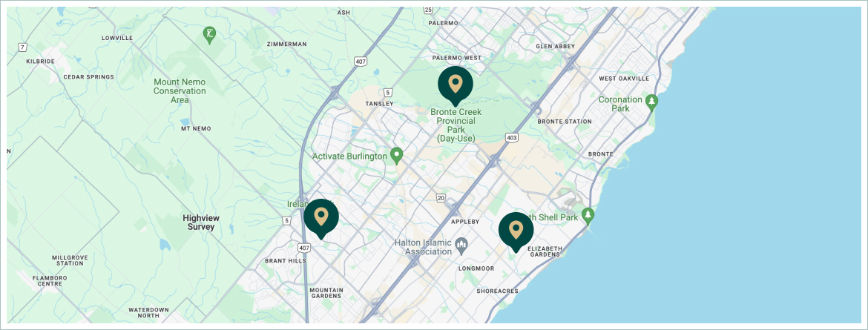Click the MT NEMO place label

tap(196, 128)
